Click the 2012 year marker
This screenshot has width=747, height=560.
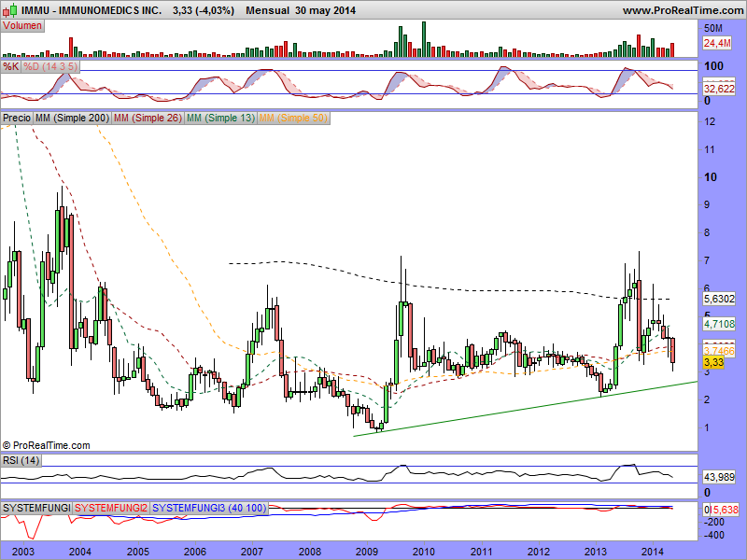click(x=539, y=552)
